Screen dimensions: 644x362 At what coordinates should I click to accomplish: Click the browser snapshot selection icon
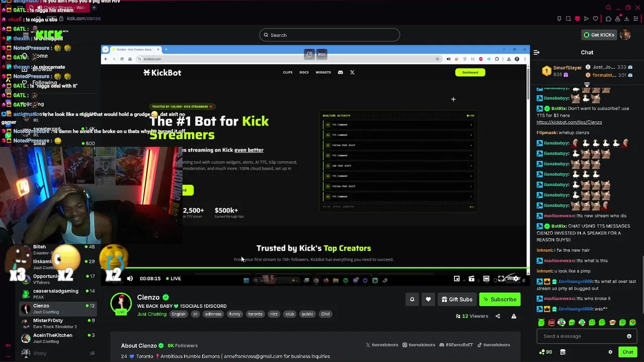[568, 19]
